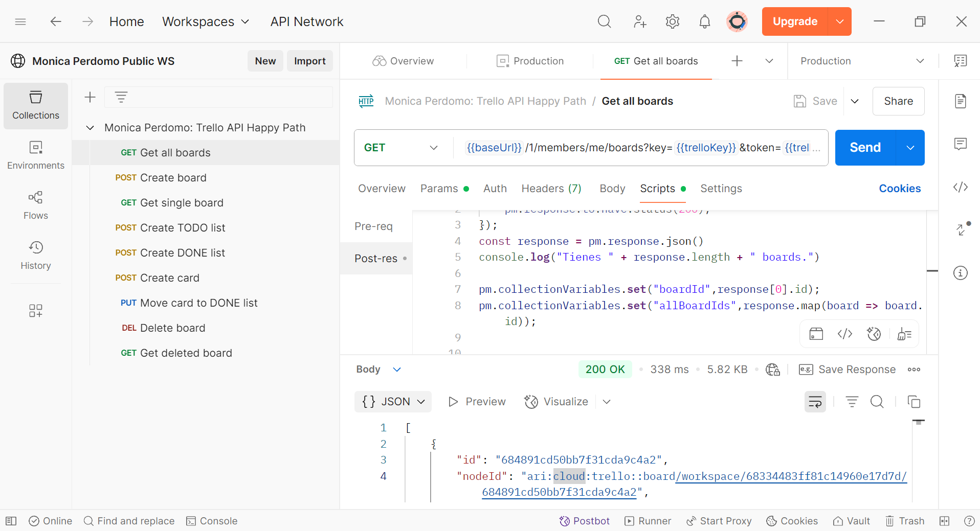Image resolution: width=980 pixels, height=531 pixels.
Task: Select the Pre-req script section
Action: point(374,226)
